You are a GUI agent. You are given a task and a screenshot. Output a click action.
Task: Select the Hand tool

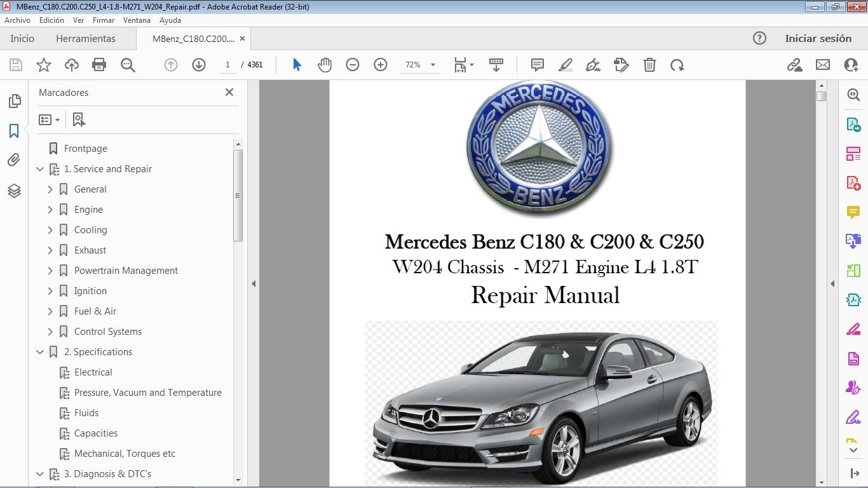[325, 64]
